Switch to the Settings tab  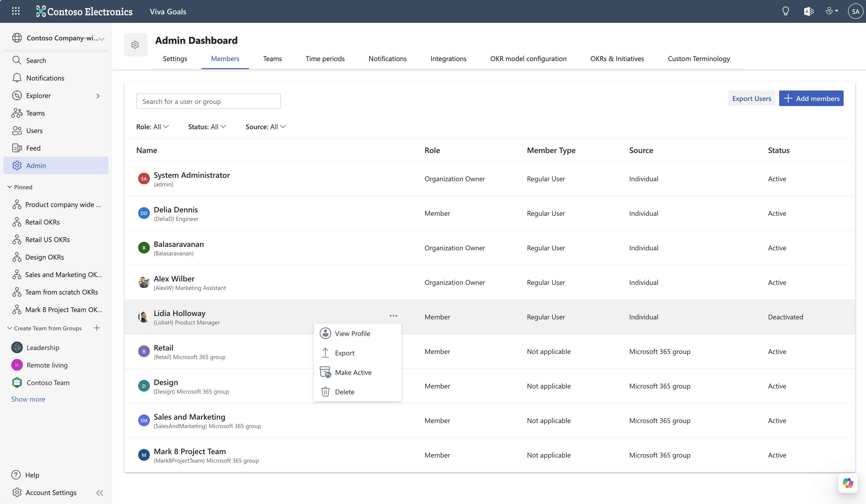point(175,59)
